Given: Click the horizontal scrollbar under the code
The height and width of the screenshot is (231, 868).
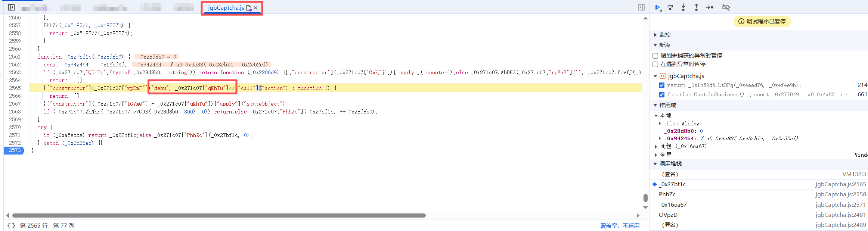Looking at the screenshot, I should pos(219,215).
